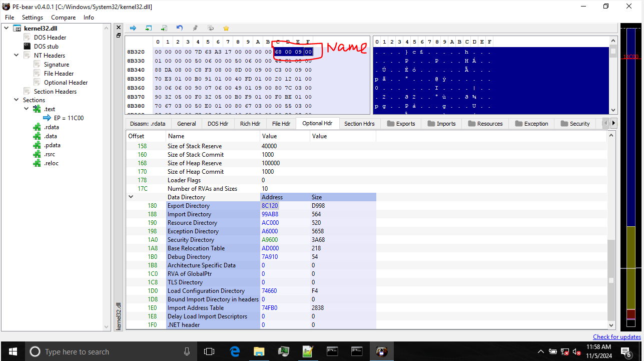Collapse the Data Directory row group

tap(131, 197)
